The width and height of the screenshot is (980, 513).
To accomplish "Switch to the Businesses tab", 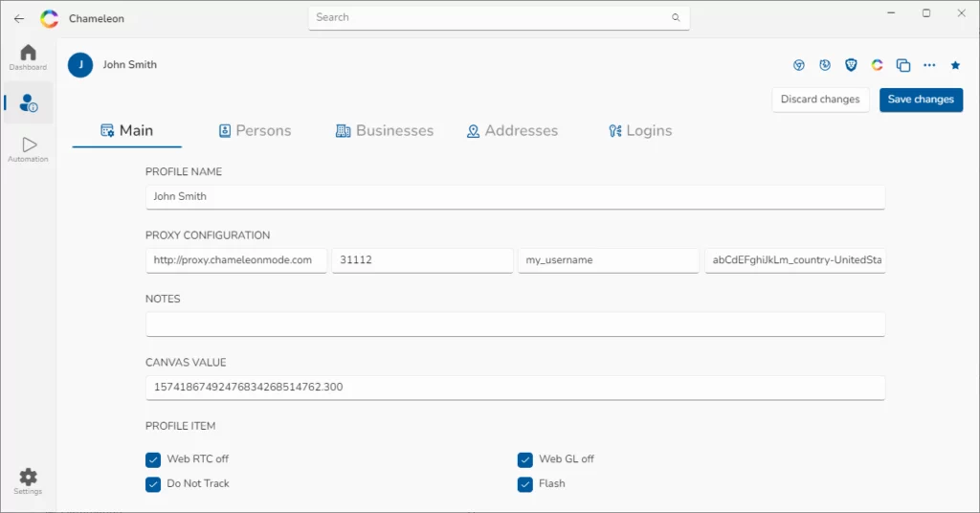I will (385, 130).
